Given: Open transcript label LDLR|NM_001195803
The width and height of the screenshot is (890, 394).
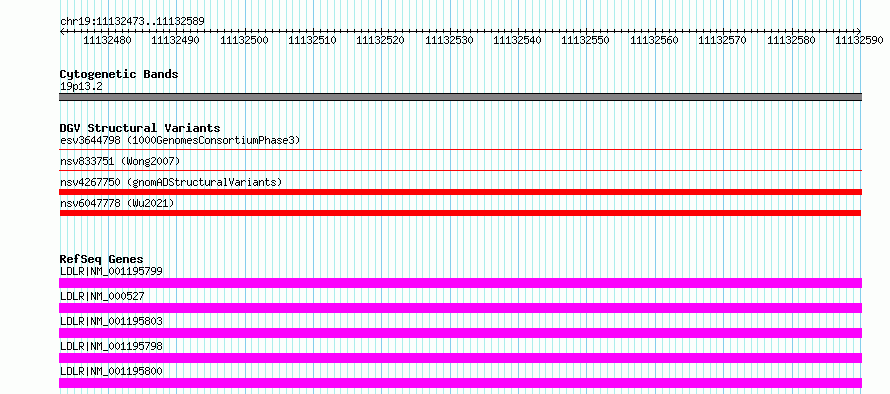Looking at the screenshot, I should pyautogui.click(x=111, y=321).
